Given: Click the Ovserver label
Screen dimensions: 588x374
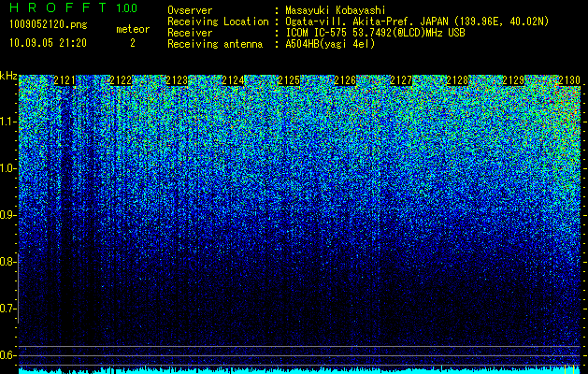Looking at the screenshot, I should point(190,10).
